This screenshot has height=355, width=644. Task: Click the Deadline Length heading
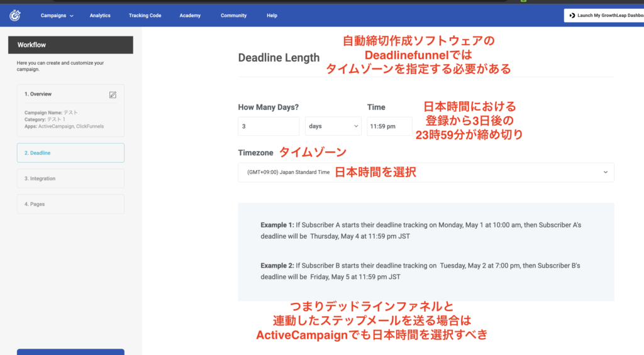(279, 58)
